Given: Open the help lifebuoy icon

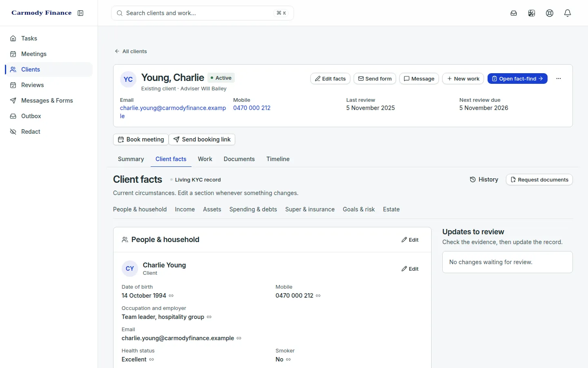Looking at the screenshot, I should click(550, 13).
